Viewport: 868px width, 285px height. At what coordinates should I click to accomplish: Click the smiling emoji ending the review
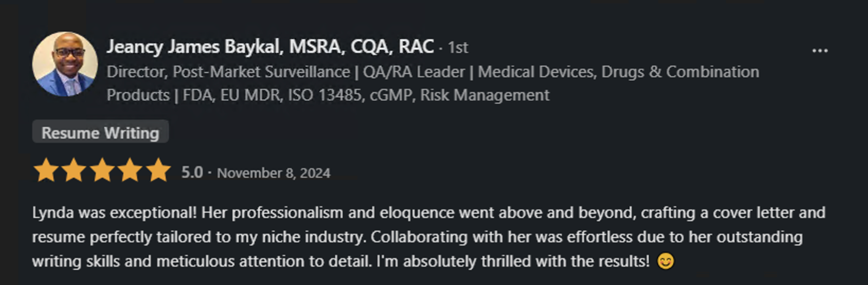tap(666, 261)
